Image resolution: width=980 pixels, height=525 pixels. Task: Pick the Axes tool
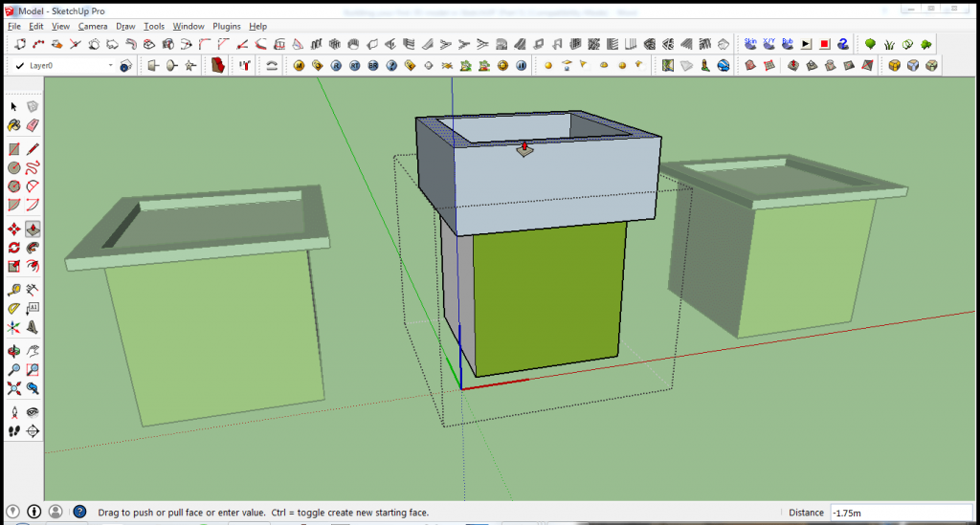(13, 327)
